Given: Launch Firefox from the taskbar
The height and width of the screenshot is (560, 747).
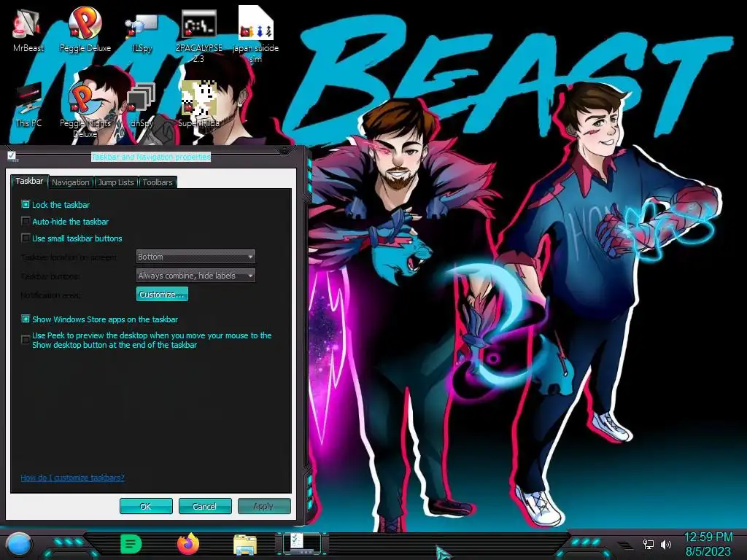Looking at the screenshot, I should 188,544.
